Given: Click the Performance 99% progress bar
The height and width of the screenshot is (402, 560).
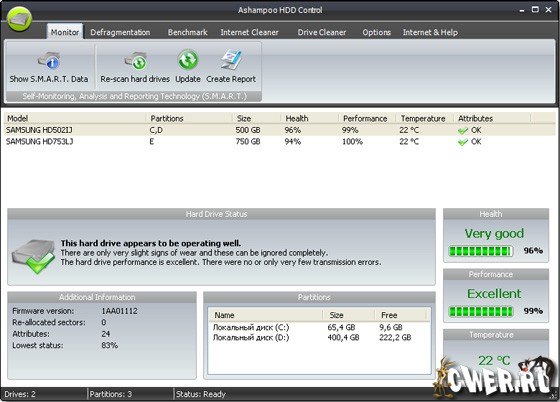Looking at the screenshot, I should 481,311.
